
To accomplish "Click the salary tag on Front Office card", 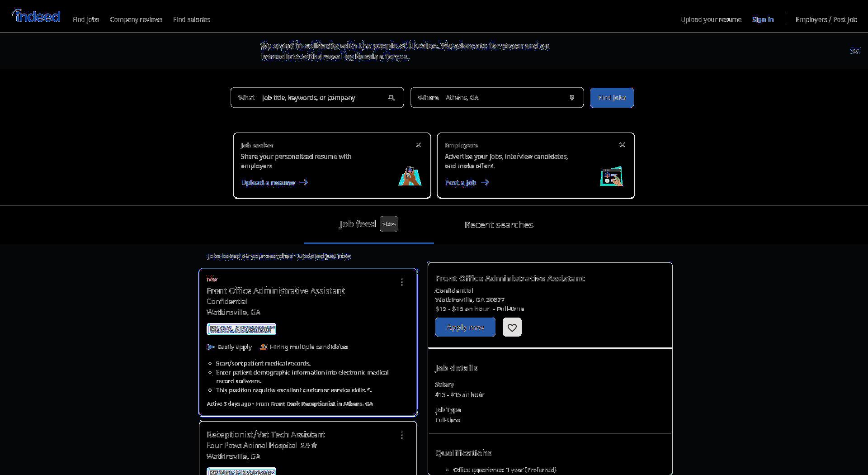I will [241, 329].
